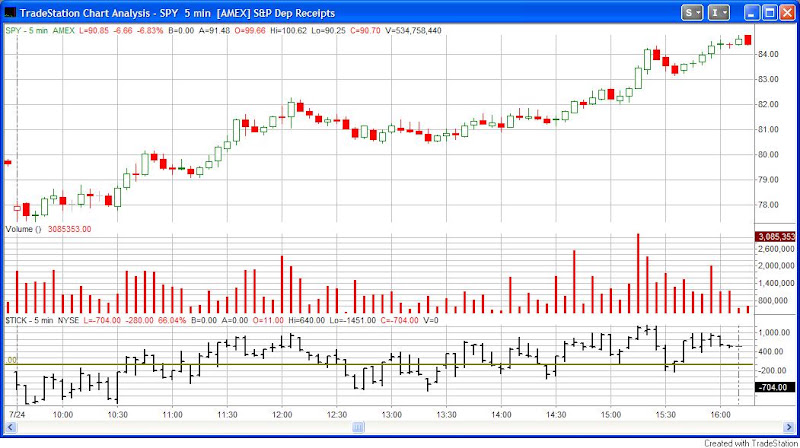Close the Chart Analysis window

pyautogui.click(x=787, y=13)
